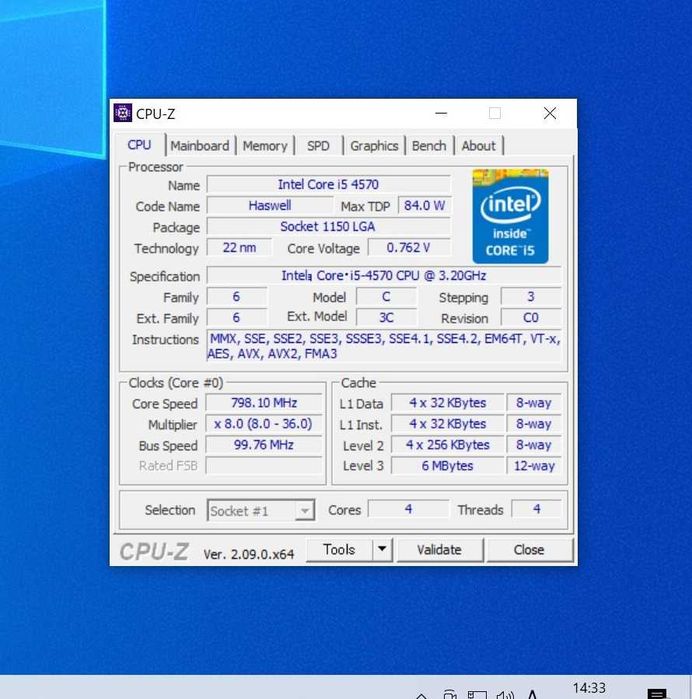Image resolution: width=692 pixels, height=699 pixels.
Task: Click the L1 Data size 4 x 32 KBytes
Action: point(448,403)
